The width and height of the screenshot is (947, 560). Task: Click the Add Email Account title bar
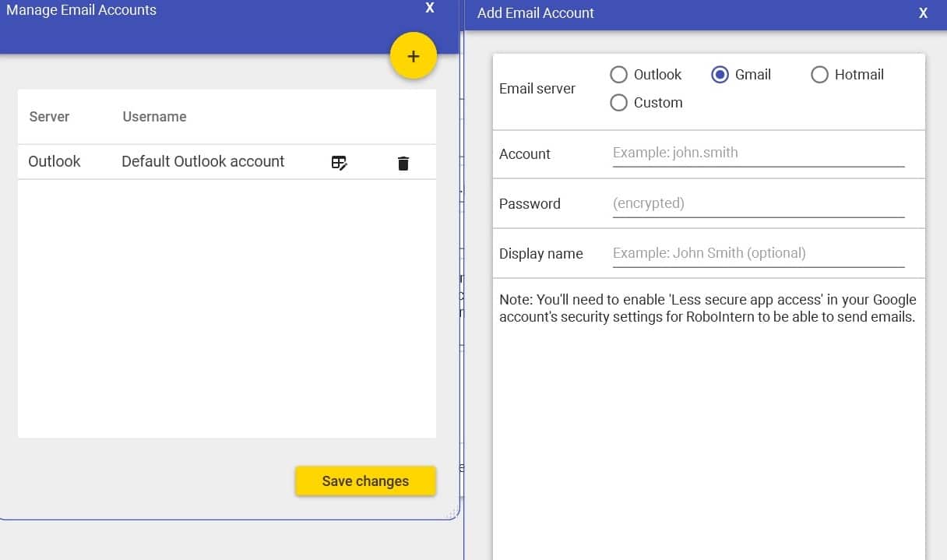(662, 13)
